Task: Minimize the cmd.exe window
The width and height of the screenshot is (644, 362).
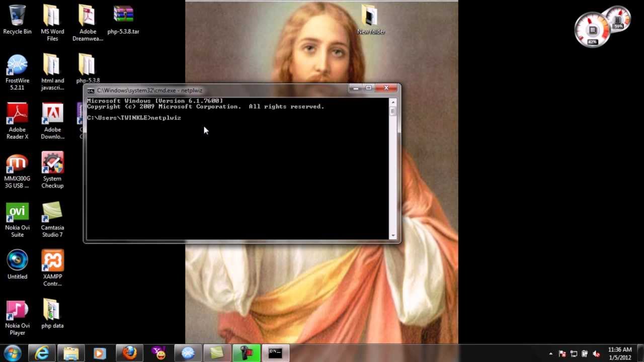Action: click(356, 88)
